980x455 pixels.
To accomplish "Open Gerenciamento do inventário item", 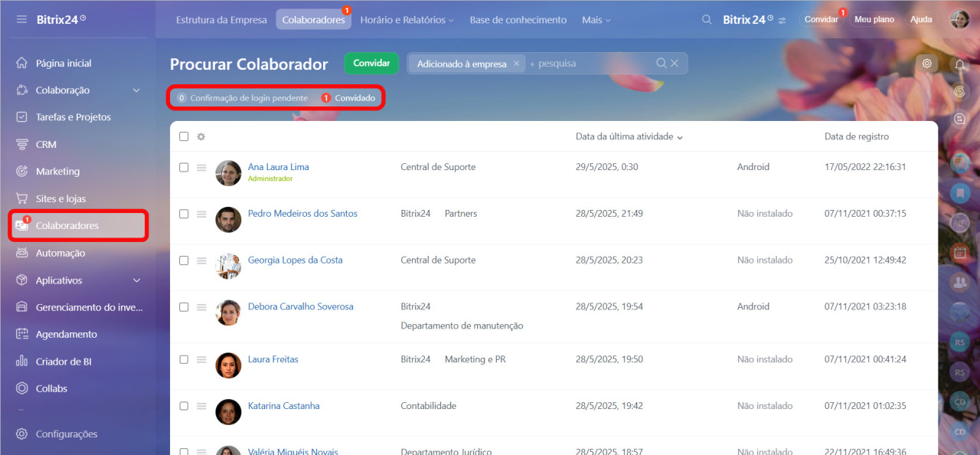I will tap(89, 307).
